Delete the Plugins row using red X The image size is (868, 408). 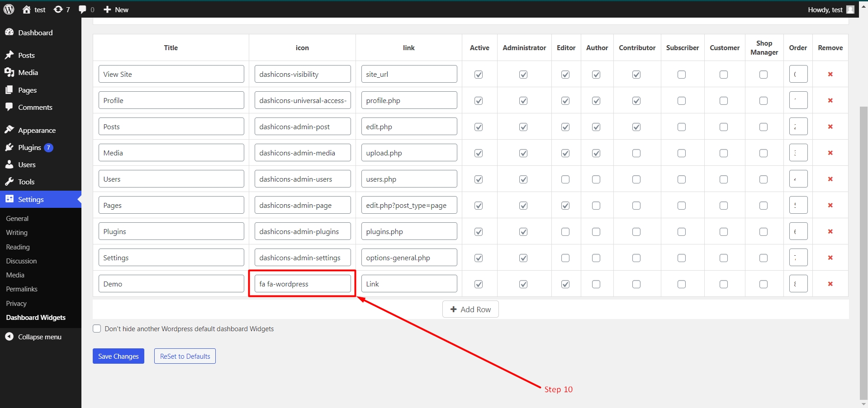pyautogui.click(x=830, y=231)
